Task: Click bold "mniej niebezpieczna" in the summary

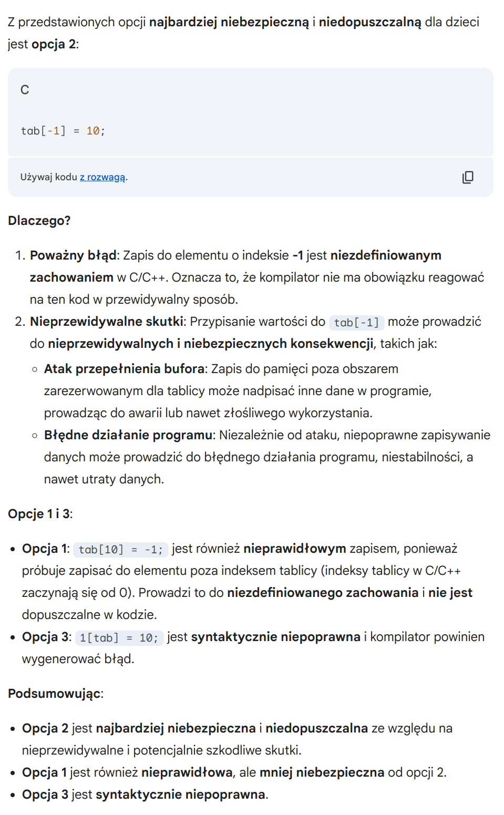Action: [322, 772]
